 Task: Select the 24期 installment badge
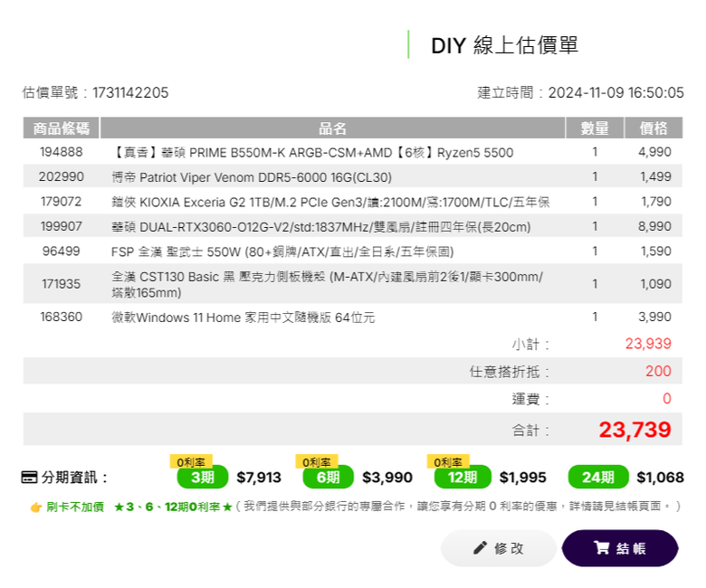(598, 477)
